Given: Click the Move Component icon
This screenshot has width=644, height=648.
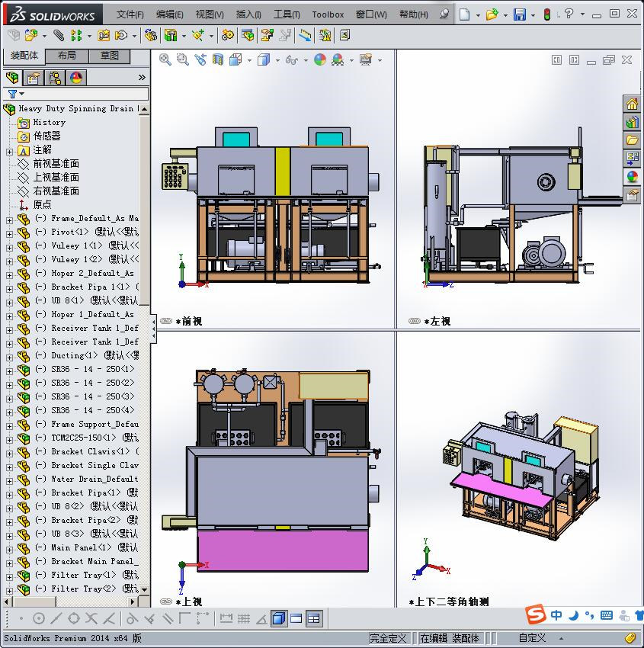Looking at the screenshot, I should (121, 36).
